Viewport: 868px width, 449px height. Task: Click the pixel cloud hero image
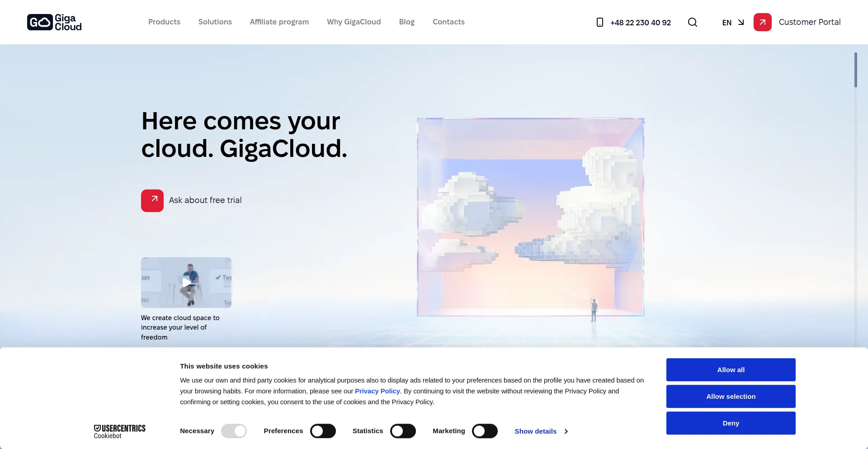point(530,217)
